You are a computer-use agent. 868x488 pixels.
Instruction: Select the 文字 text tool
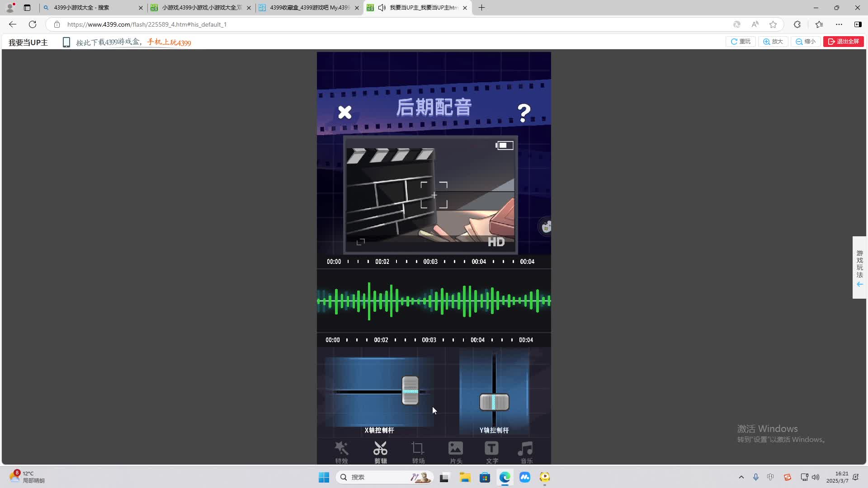[x=492, y=452]
